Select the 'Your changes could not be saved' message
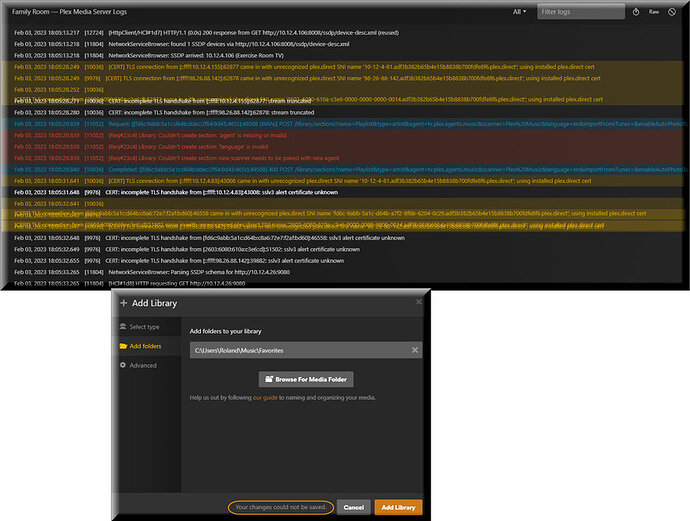The image size is (690, 521). point(281,507)
